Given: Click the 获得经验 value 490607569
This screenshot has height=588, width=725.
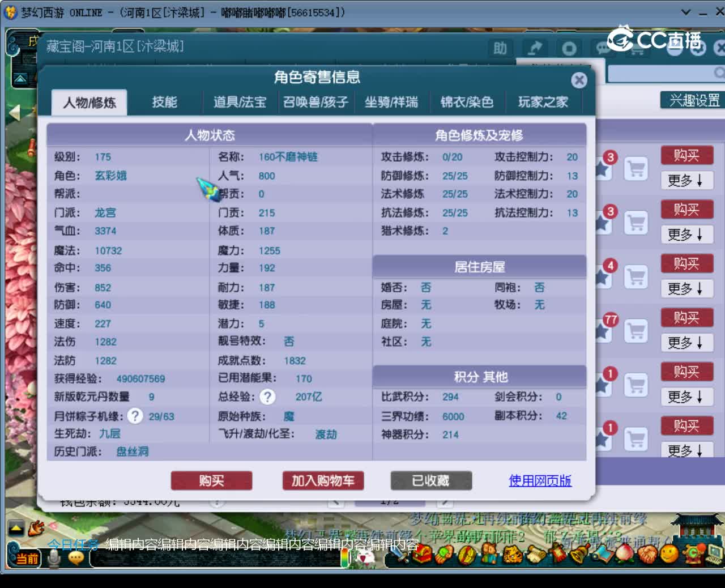Looking at the screenshot, I should click(140, 378).
